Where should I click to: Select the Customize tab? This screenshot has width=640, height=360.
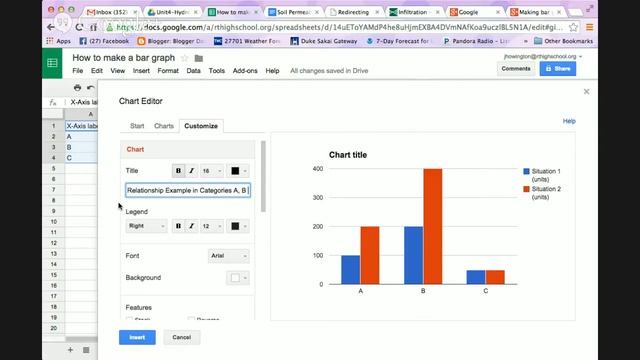[x=201, y=126]
